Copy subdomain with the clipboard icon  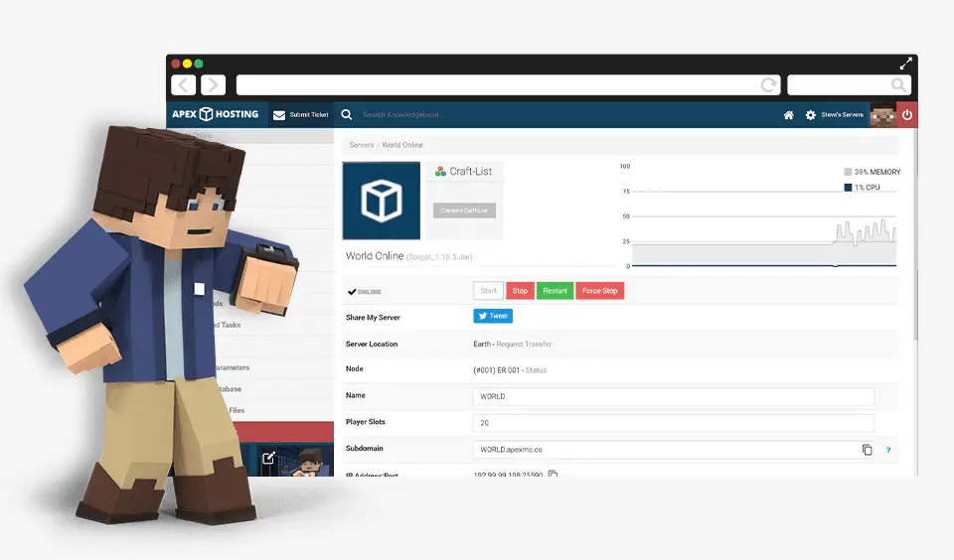click(x=867, y=450)
